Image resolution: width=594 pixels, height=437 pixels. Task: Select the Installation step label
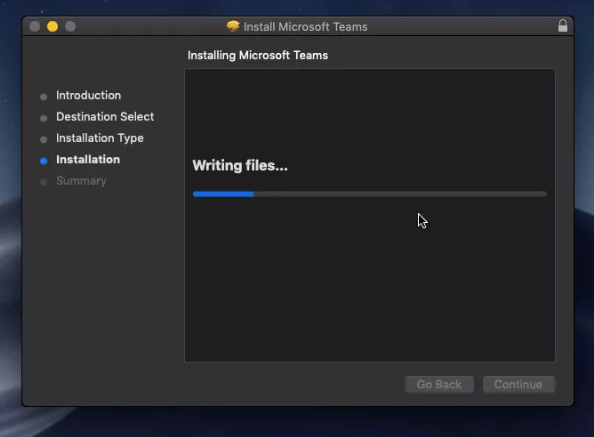[x=88, y=159]
